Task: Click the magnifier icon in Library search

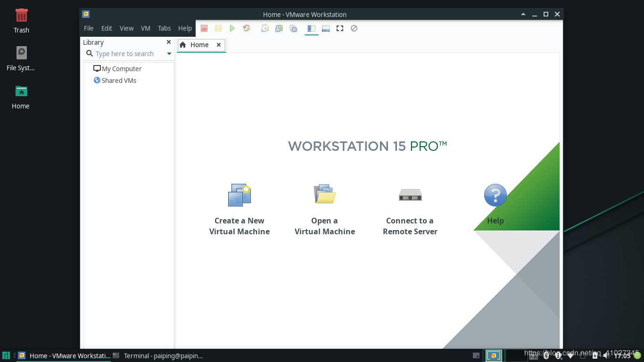Action: (89, 54)
